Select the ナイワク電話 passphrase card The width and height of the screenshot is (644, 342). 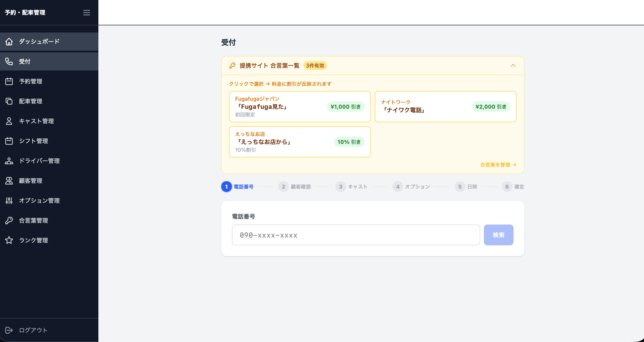pos(445,107)
